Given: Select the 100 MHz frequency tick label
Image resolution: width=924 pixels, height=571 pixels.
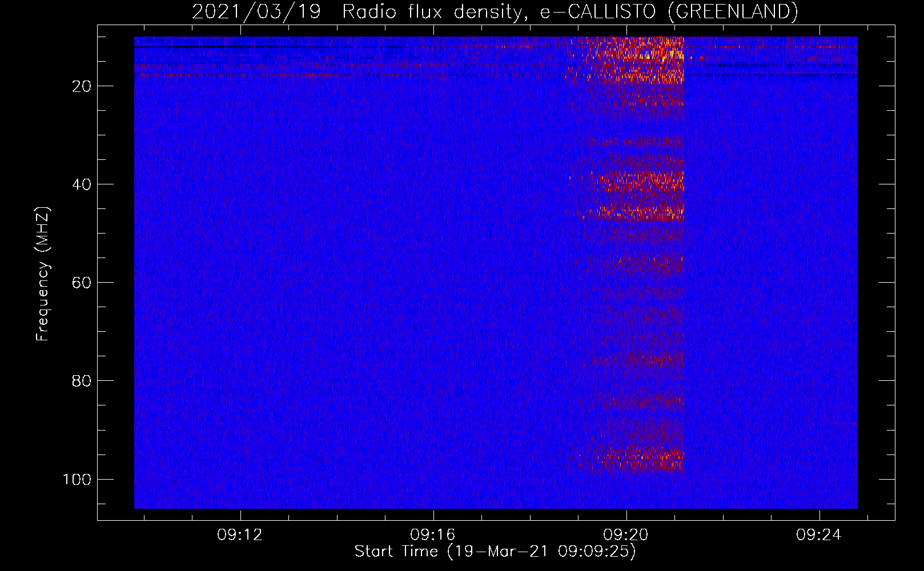Looking at the screenshot, I should point(77,479).
